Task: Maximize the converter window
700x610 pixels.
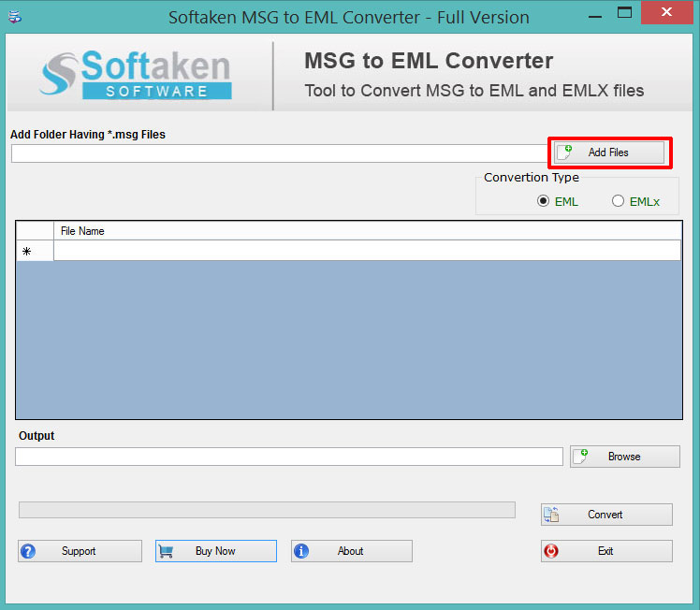Action: [624, 12]
